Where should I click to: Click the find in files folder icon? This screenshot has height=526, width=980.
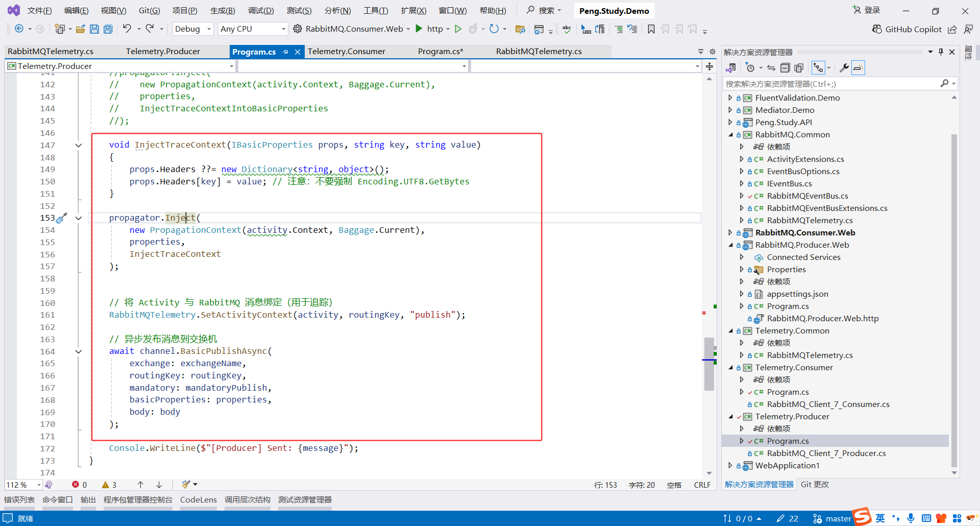pyautogui.click(x=520, y=29)
